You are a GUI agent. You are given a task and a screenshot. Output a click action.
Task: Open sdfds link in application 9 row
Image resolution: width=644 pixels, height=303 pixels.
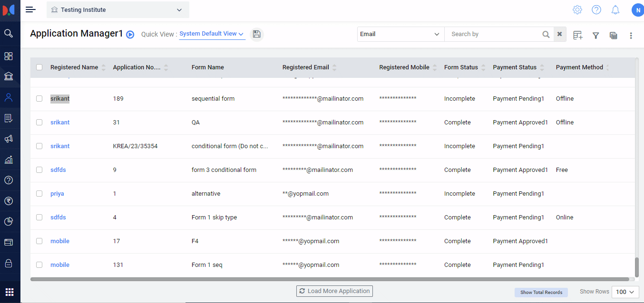point(58,170)
